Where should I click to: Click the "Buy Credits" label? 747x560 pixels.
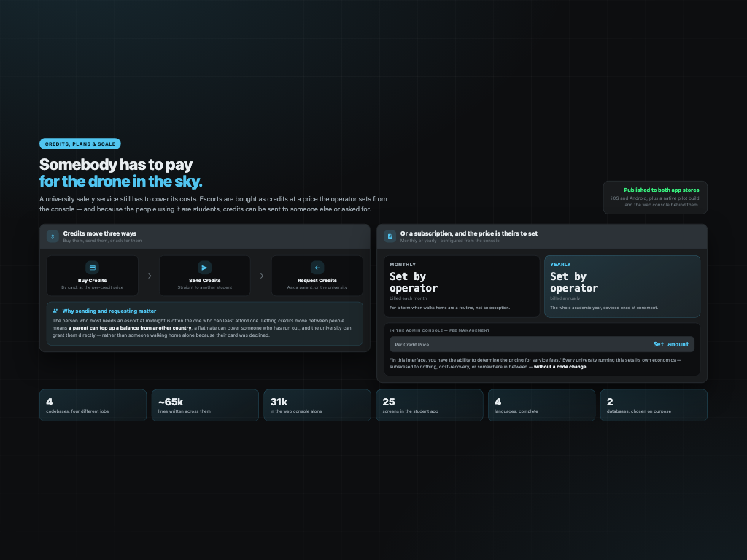coord(93,281)
